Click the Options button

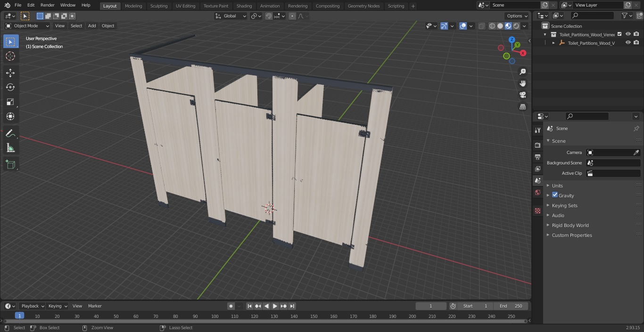(x=517, y=16)
